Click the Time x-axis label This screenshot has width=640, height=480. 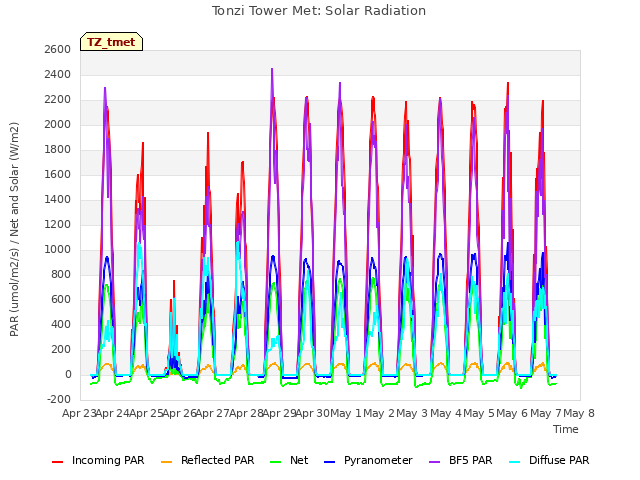coord(566,429)
